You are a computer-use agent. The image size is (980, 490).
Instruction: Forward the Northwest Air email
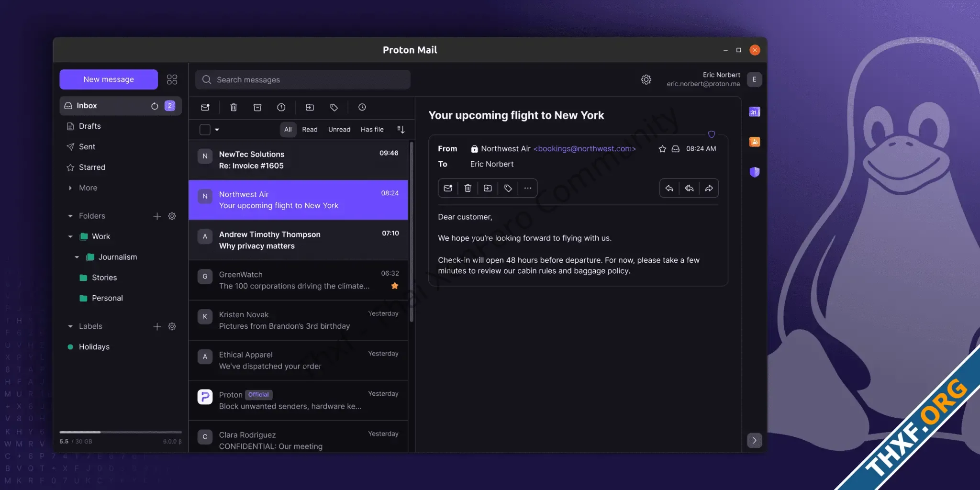pos(709,188)
